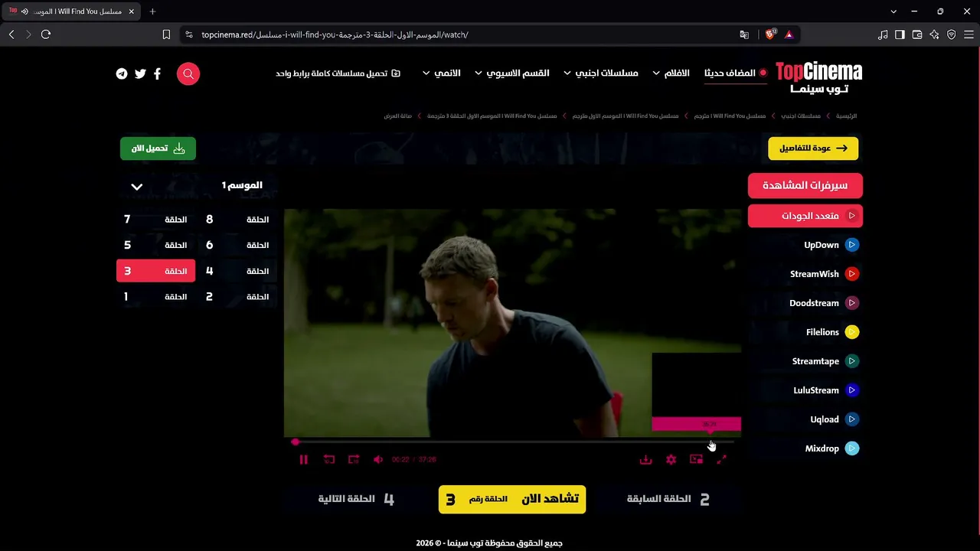Click the عودة للتفاصيل yellow button
The height and width of the screenshot is (551, 980).
[813, 148]
